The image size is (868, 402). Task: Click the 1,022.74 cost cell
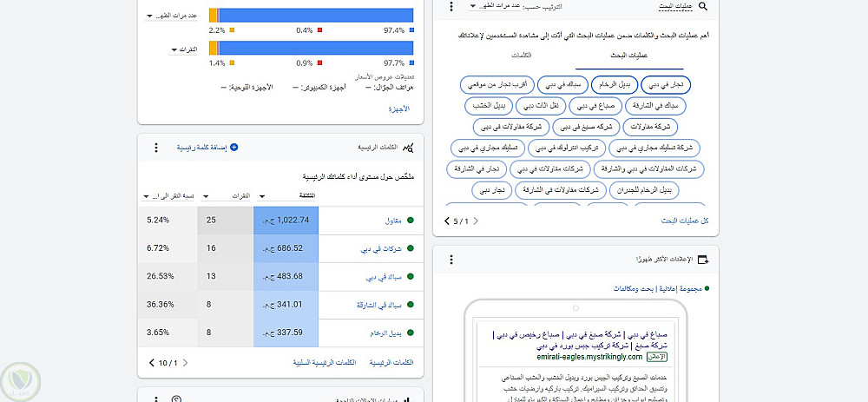(286, 221)
